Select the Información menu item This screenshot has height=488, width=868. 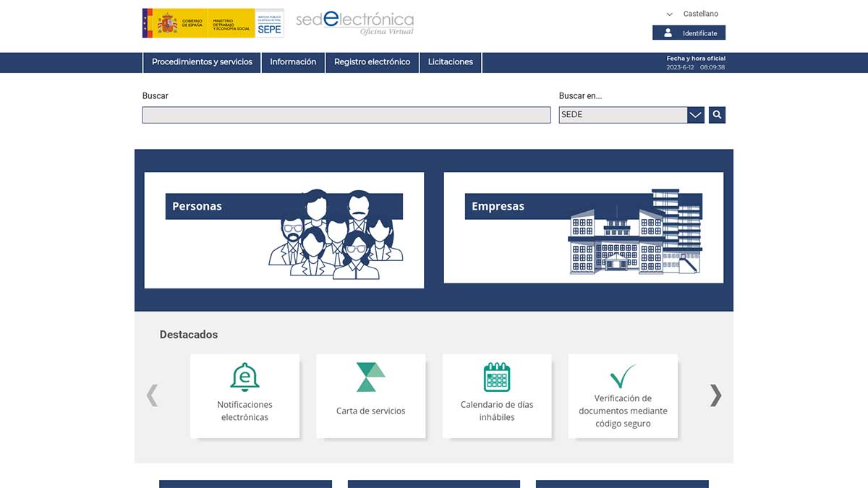[293, 62]
